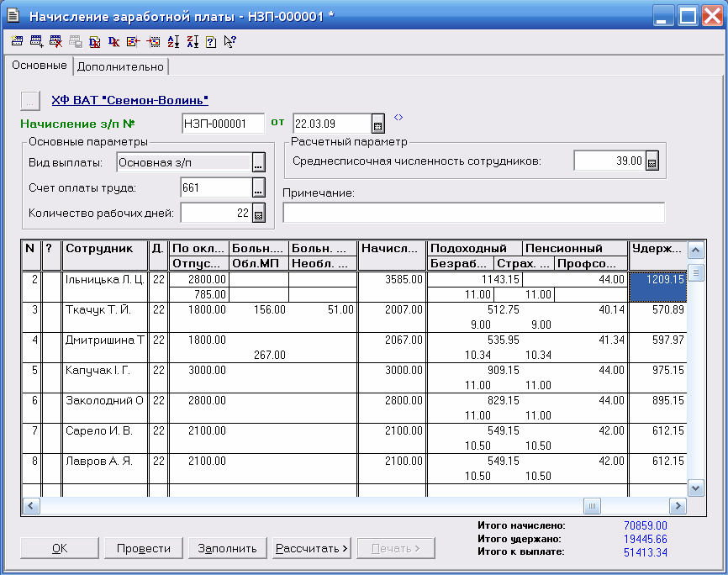Sort table ascending A to Z

(x=172, y=40)
